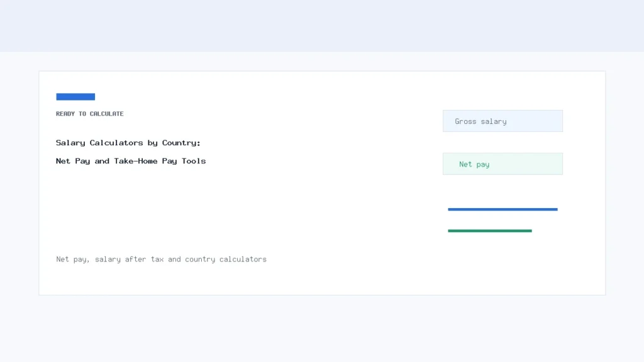
Task: Click the green horizontal bar at lower right
Action: coord(489,231)
